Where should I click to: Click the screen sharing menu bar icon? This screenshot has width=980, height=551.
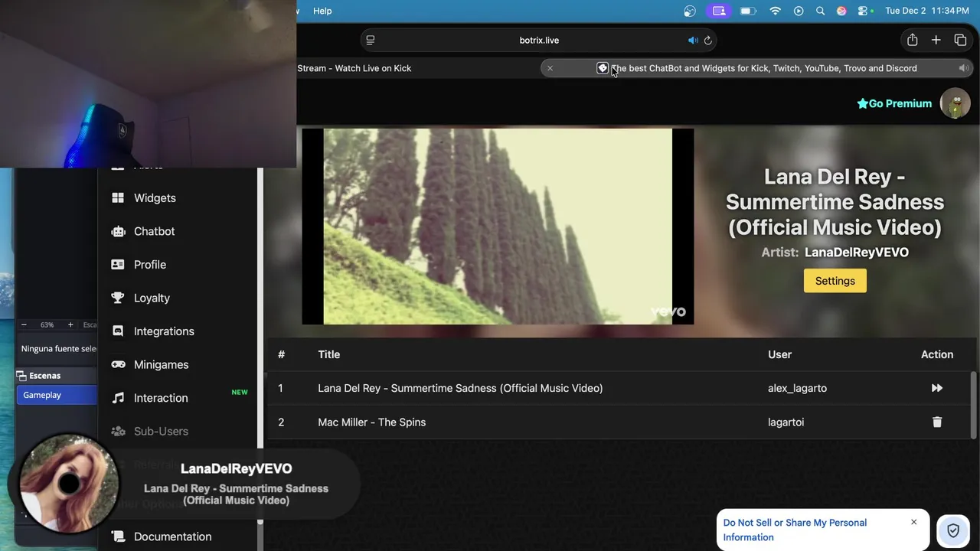click(718, 11)
